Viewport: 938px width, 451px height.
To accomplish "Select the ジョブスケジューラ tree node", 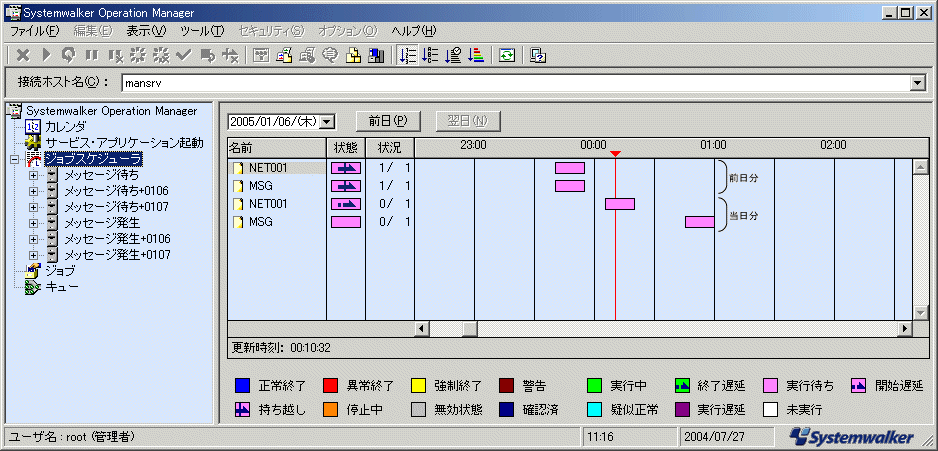I will coord(93,159).
